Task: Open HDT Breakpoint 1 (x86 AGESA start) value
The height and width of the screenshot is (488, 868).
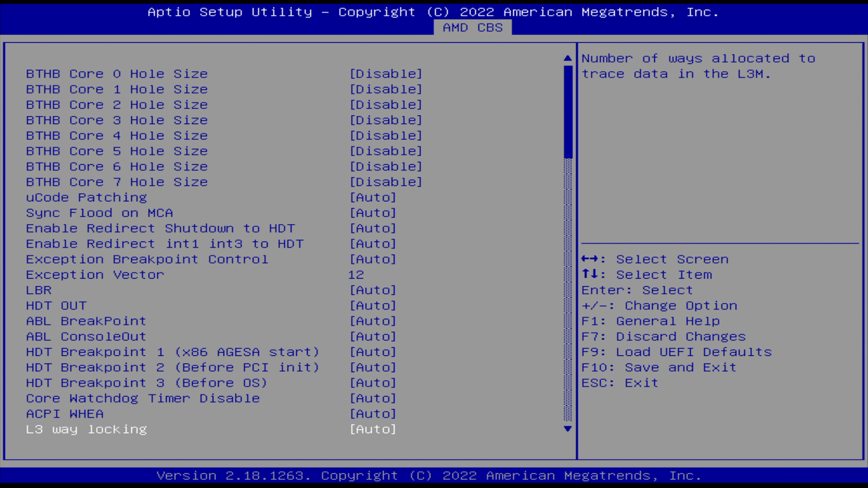Action: coord(373,352)
